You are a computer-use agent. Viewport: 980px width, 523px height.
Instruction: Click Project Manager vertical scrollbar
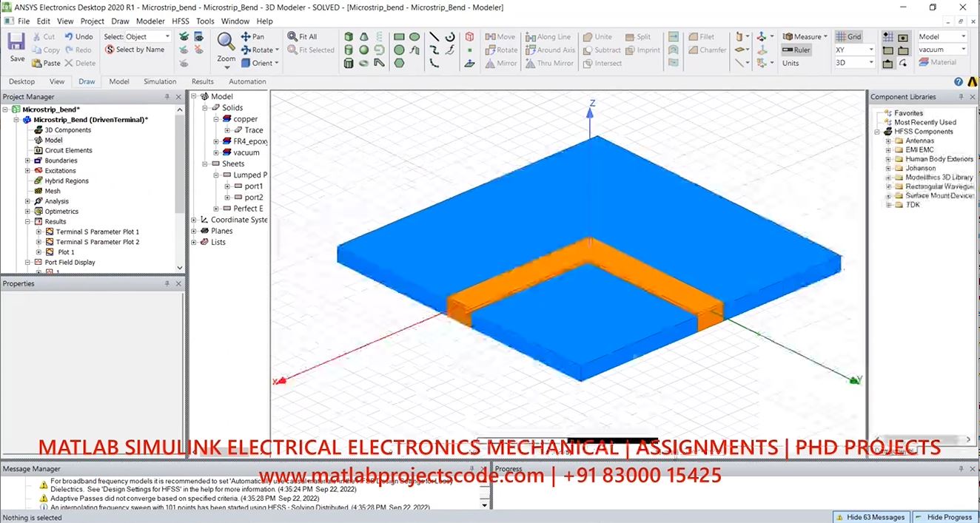click(179, 163)
